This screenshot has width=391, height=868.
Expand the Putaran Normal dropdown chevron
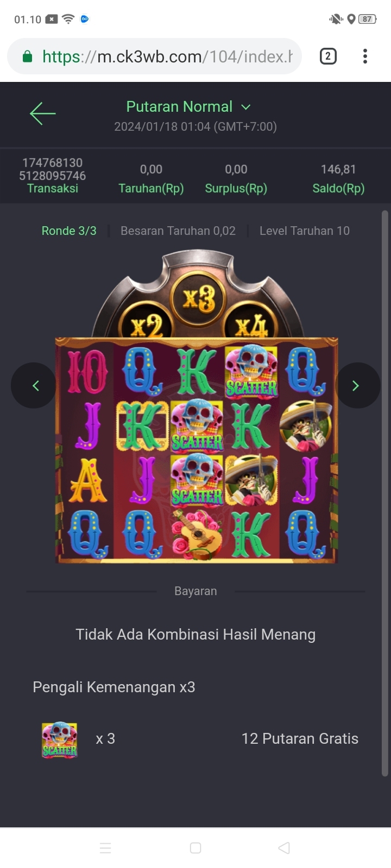pos(246,107)
